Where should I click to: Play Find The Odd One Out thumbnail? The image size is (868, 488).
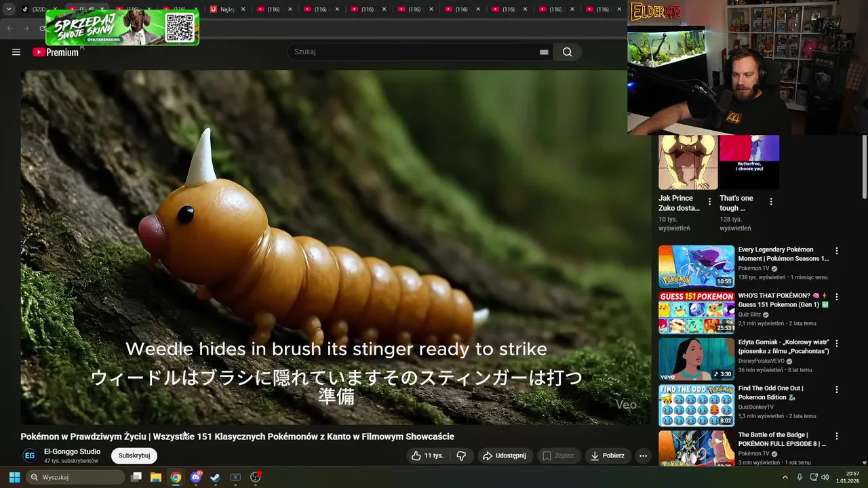[x=696, y=405]
